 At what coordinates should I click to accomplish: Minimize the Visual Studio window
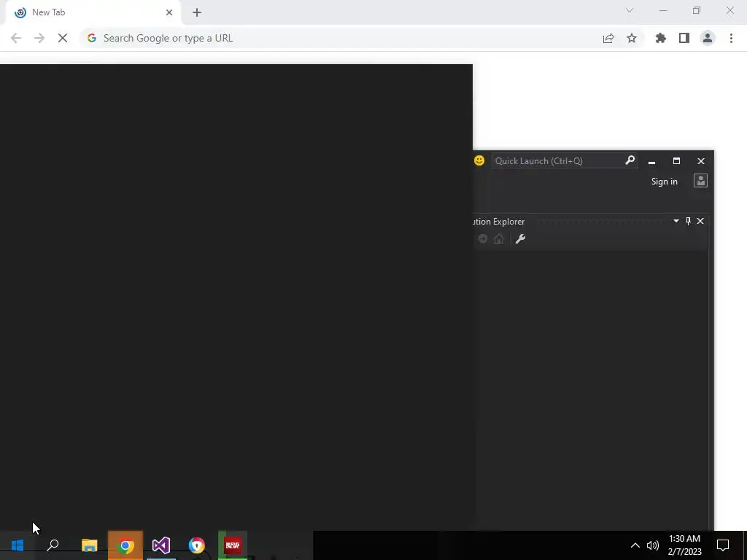tap(651, 161)
